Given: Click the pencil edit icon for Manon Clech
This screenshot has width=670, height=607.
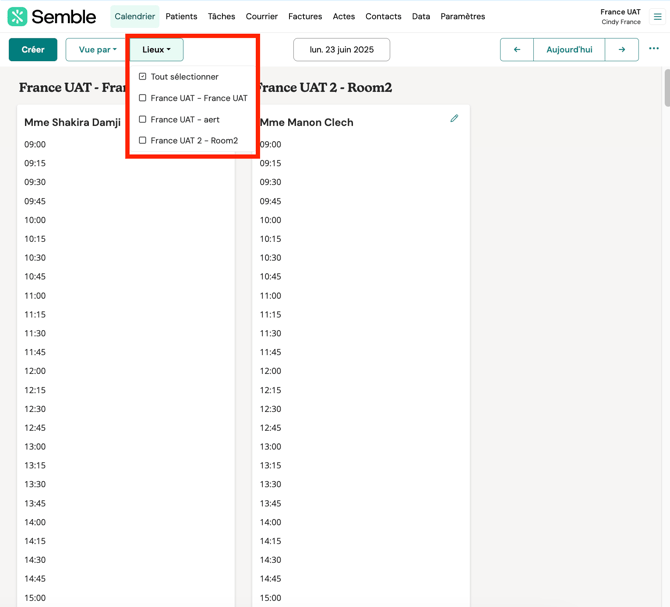Looking at the screenshot, I should [x=454, y=119].
